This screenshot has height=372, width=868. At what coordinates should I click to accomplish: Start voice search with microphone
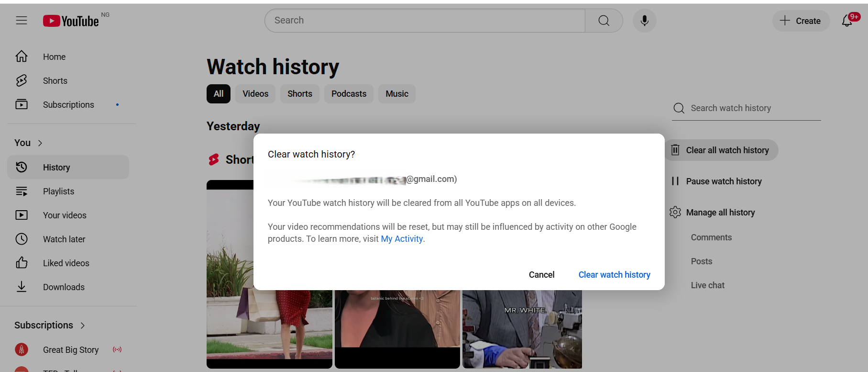(644, 21)
